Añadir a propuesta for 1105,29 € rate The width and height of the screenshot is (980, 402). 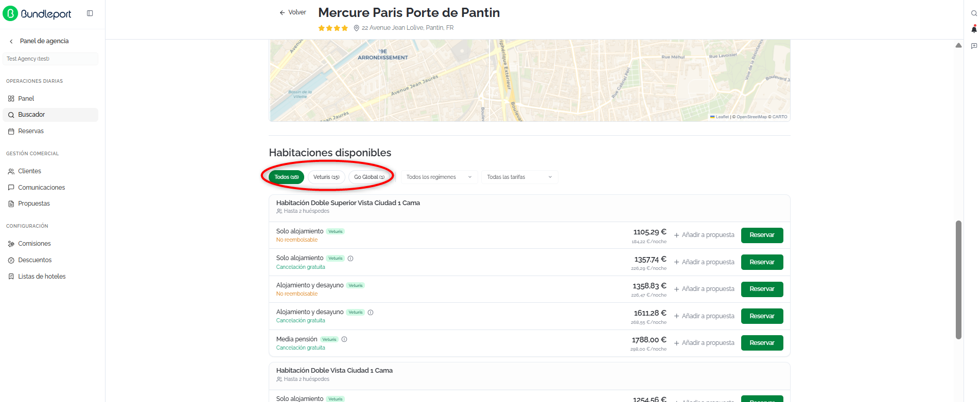click(704, 235)
